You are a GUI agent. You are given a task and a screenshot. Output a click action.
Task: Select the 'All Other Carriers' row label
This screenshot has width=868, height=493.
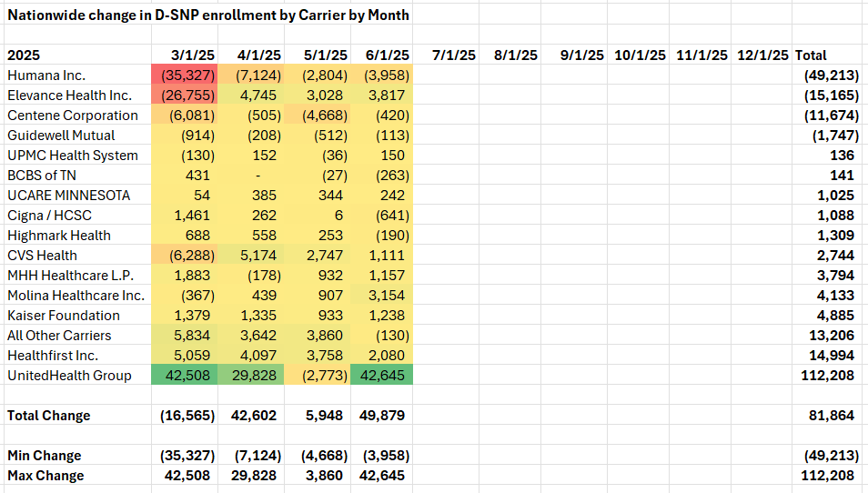click(78, 335)
